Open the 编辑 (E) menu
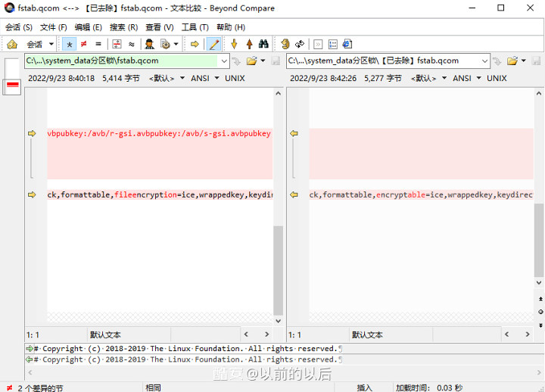This screenshot has height=392, width=545. 89,27
